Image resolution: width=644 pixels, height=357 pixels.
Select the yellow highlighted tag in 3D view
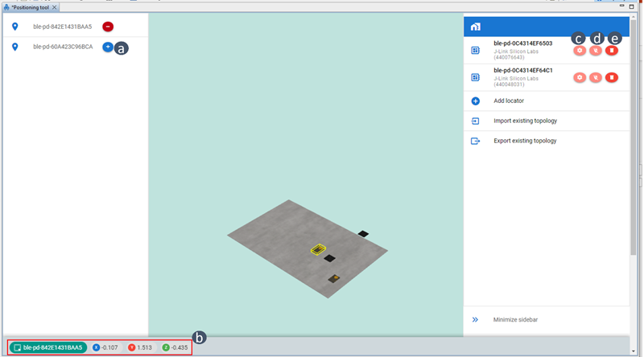(318, 249)
